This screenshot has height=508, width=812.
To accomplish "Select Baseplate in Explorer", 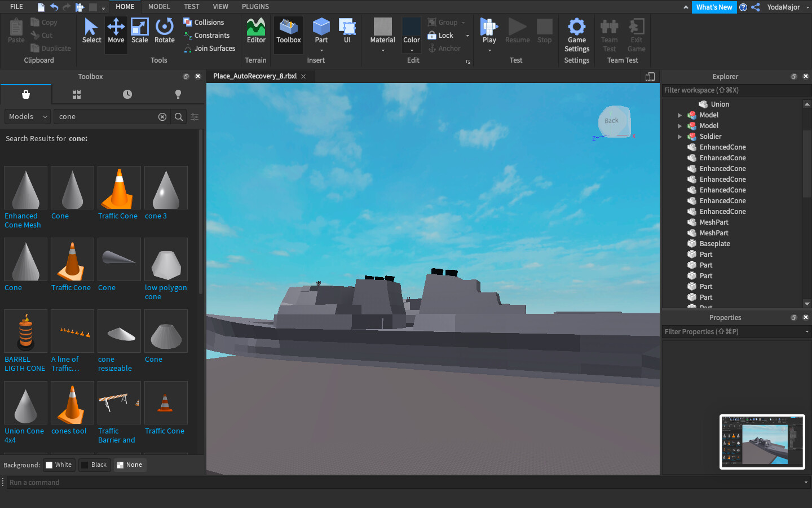I will click(715, 244).
